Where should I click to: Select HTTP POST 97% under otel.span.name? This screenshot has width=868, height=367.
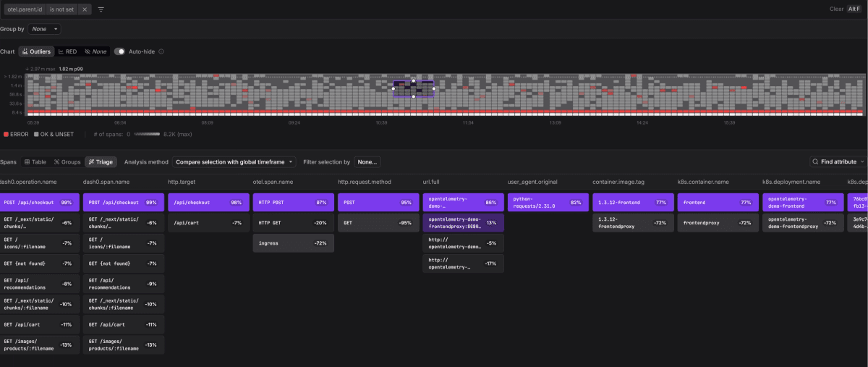tap(294, 203)
